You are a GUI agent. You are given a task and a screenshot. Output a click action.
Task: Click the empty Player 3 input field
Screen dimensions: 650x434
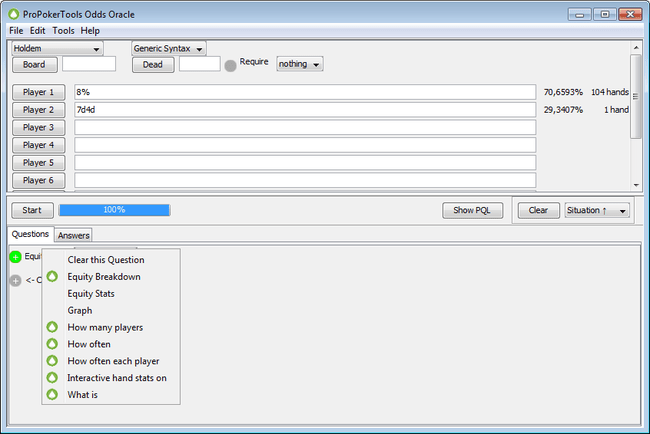305,127
